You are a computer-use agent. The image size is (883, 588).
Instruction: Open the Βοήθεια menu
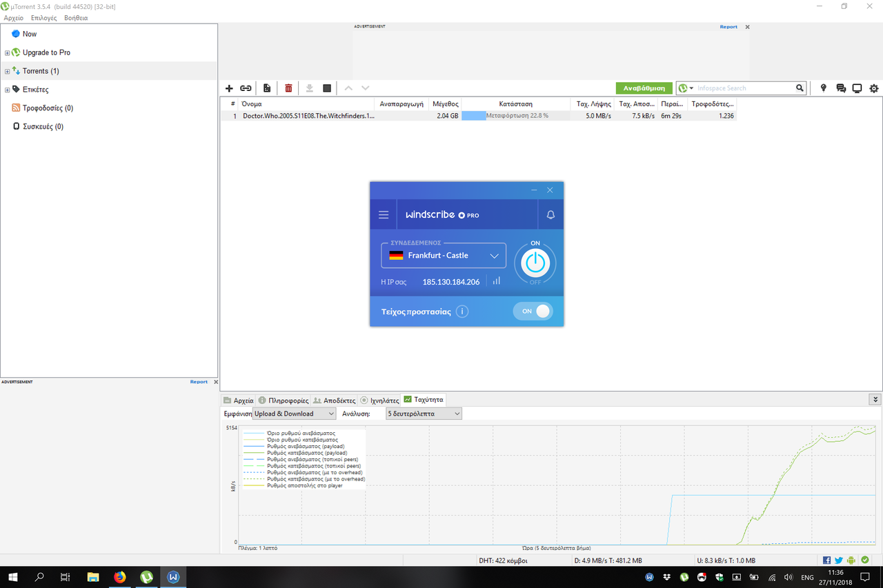(x=76, y=18)
